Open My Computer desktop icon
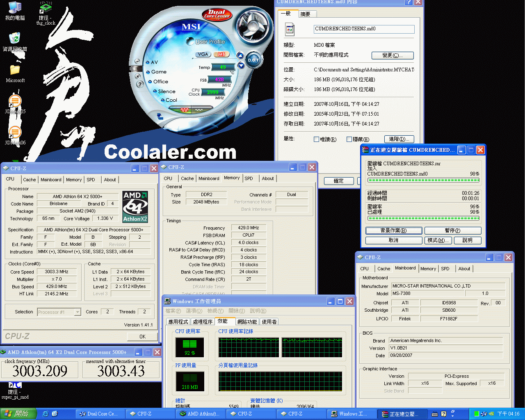525x420 pixels. 15,11
